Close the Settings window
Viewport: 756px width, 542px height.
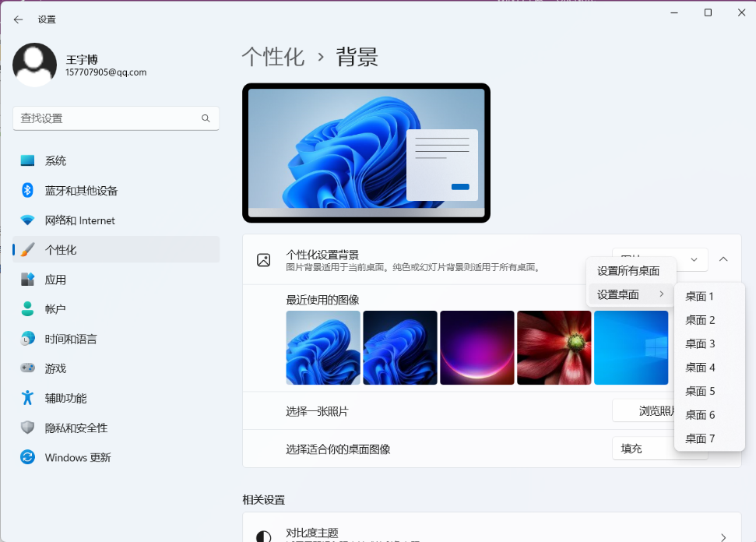(741, 12)
